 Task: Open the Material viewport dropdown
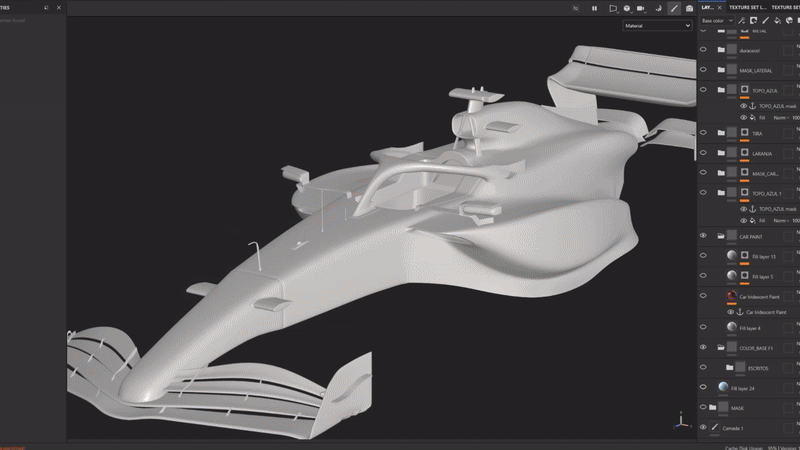(657, 26)
